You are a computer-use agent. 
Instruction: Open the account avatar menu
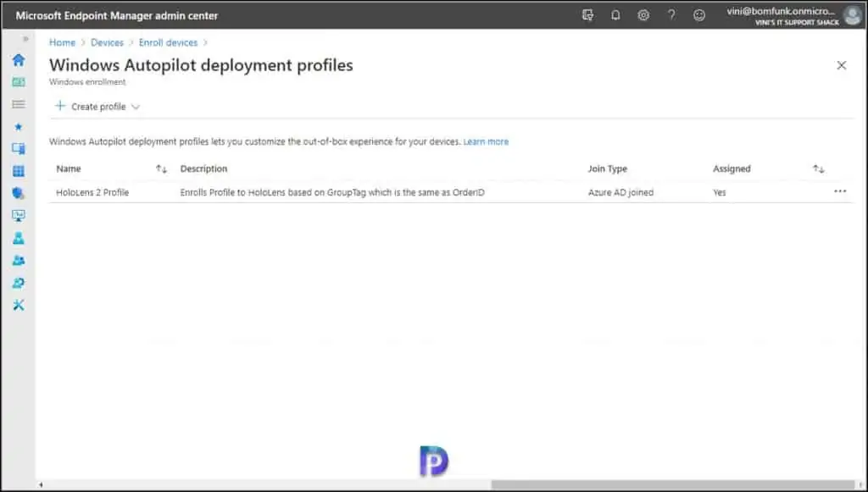coord(852,15)
